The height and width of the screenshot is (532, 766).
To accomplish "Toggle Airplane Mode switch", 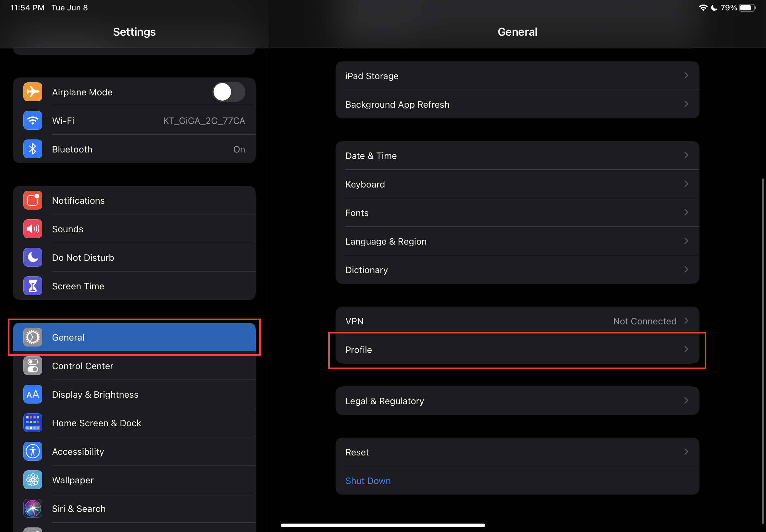I will click(x=229, y=92).
